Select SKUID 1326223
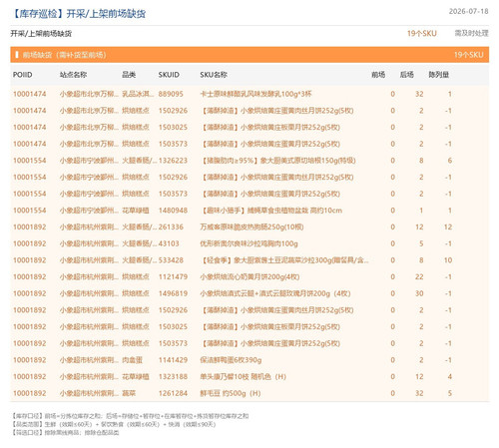 click(173, 161)
